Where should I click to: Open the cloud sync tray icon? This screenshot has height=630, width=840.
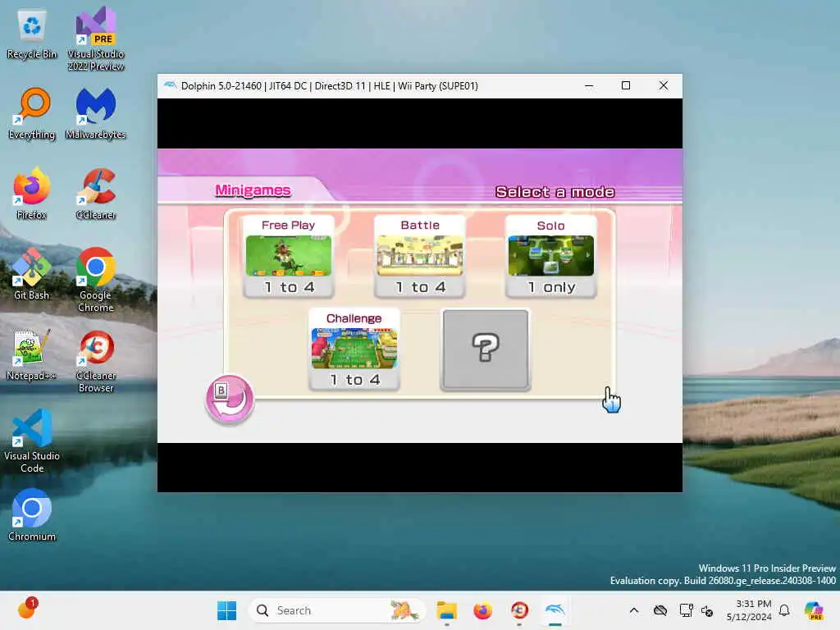pyautogui.click(x=660, y=610)
